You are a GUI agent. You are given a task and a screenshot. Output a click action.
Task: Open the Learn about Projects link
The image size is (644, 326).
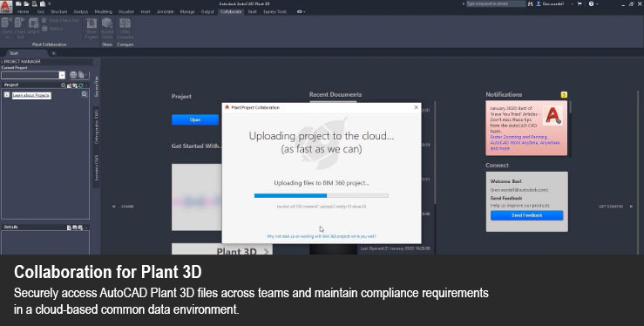tap(31, 95)
